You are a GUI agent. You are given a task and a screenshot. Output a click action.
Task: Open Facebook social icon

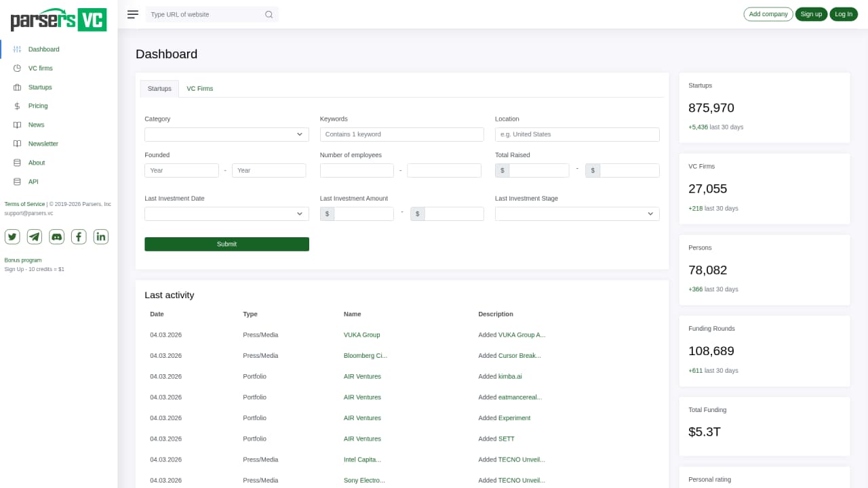tap(79, 237)
